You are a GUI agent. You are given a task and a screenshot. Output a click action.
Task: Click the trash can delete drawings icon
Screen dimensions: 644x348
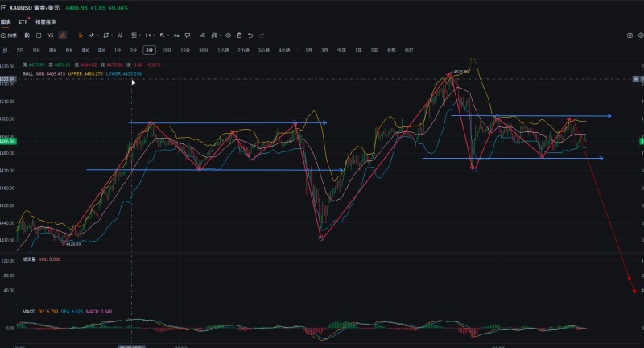coord(239,35)
